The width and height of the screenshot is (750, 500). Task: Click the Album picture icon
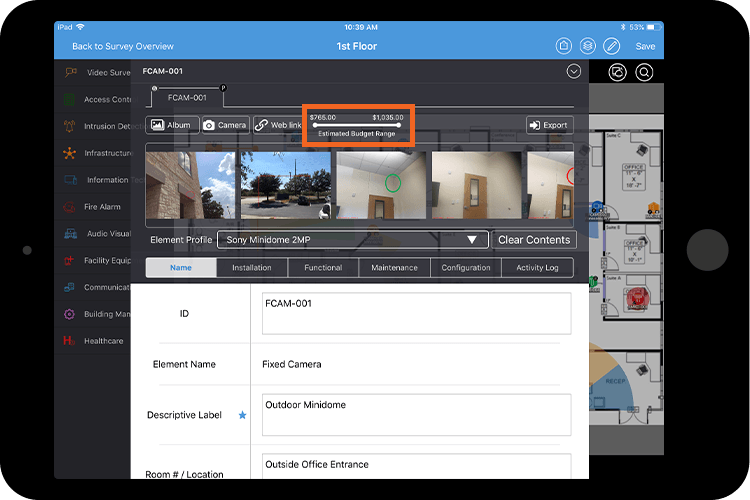[157, 125]
